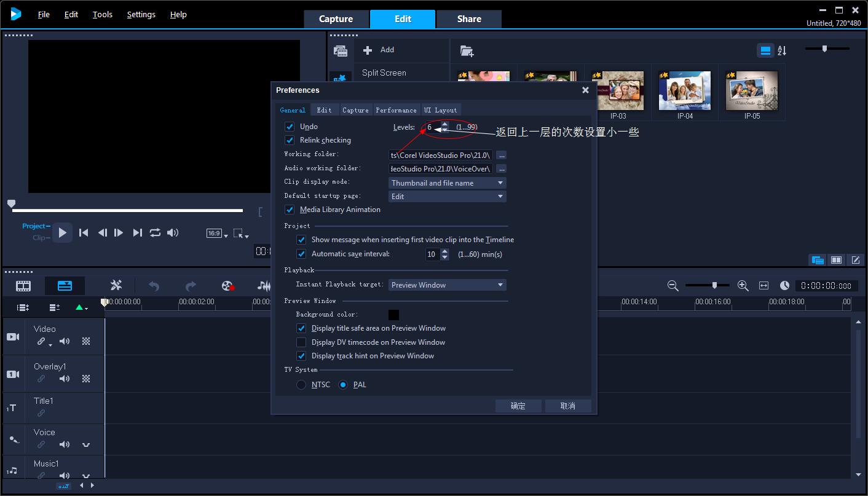Viewport: 868px width, 496px height.
Task: Jump to end of project
Action: pos(137,232)
